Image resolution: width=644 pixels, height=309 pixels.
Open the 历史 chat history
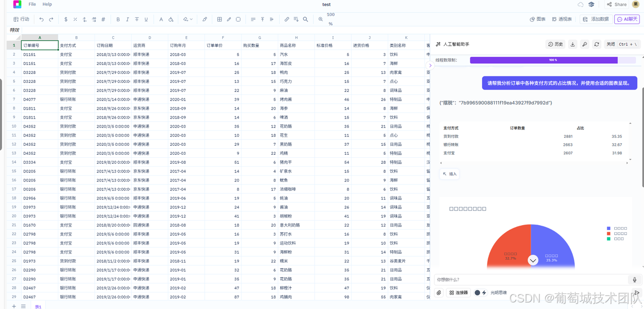556,44
